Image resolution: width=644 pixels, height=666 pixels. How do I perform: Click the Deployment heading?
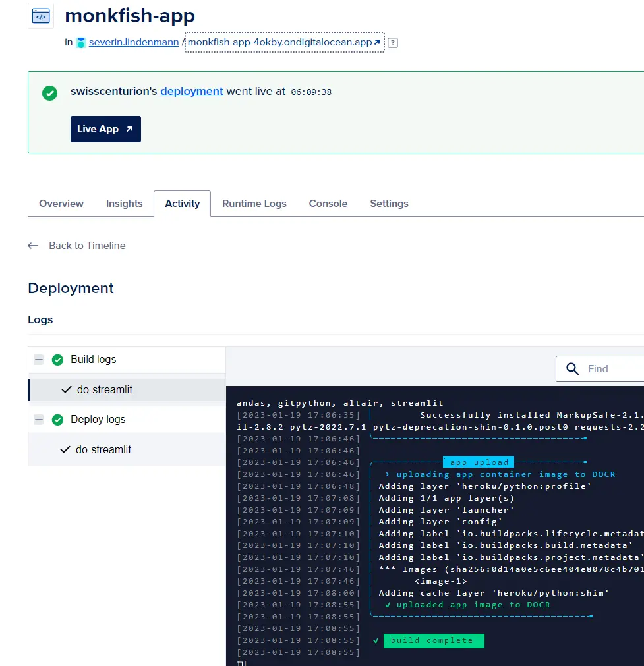coord(71,288)
